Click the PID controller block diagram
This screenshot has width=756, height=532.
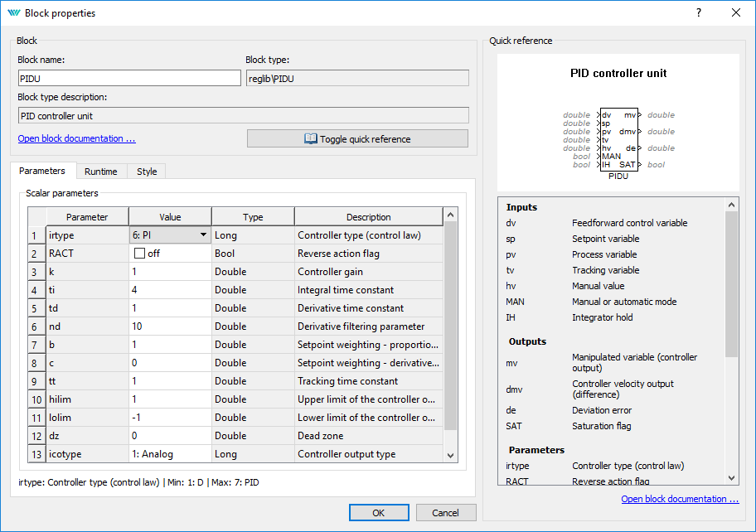(618, 141)
